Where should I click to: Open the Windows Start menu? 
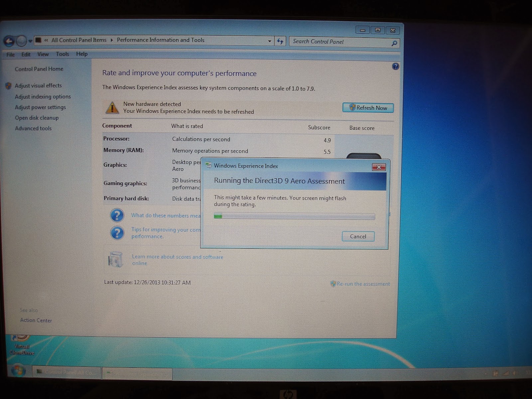[x=18, y=371]
